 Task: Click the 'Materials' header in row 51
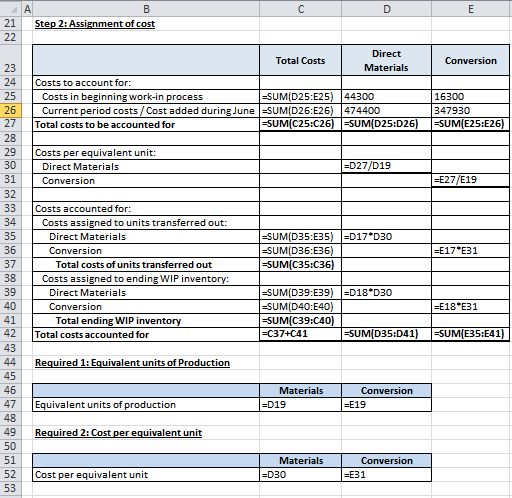click(300, 460)
